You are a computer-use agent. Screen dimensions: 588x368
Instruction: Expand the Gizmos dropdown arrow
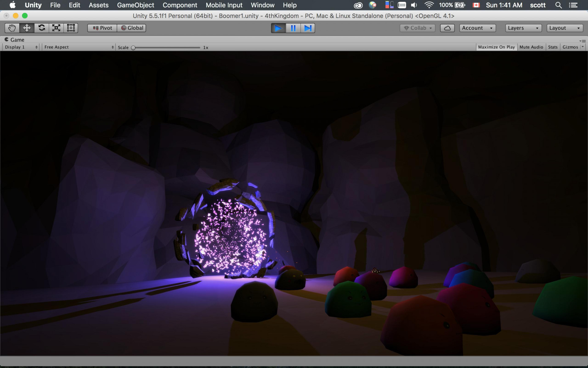click(x=583, y=47)
